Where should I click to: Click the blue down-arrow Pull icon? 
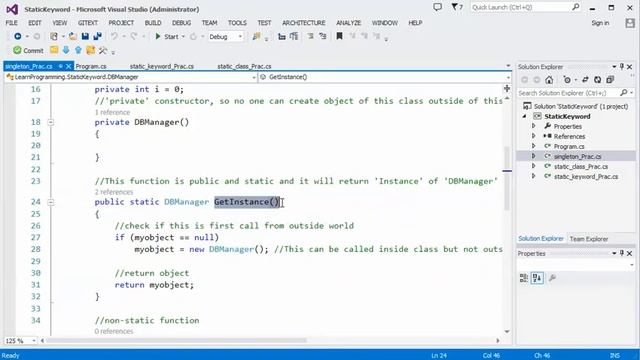pos(66,50)
